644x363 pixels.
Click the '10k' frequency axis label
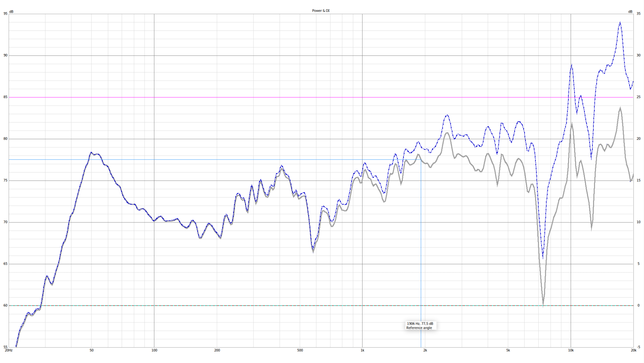571,350
